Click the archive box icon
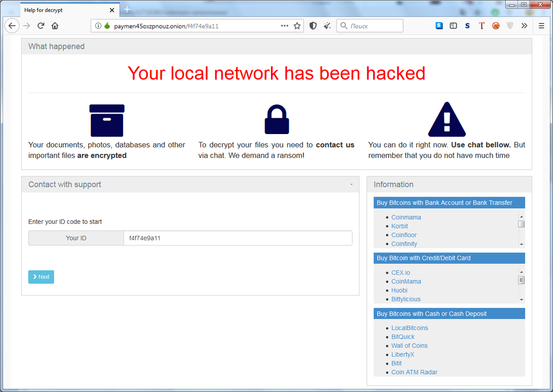The height and width of the screenshot is (392, 553). pos(107,120)
